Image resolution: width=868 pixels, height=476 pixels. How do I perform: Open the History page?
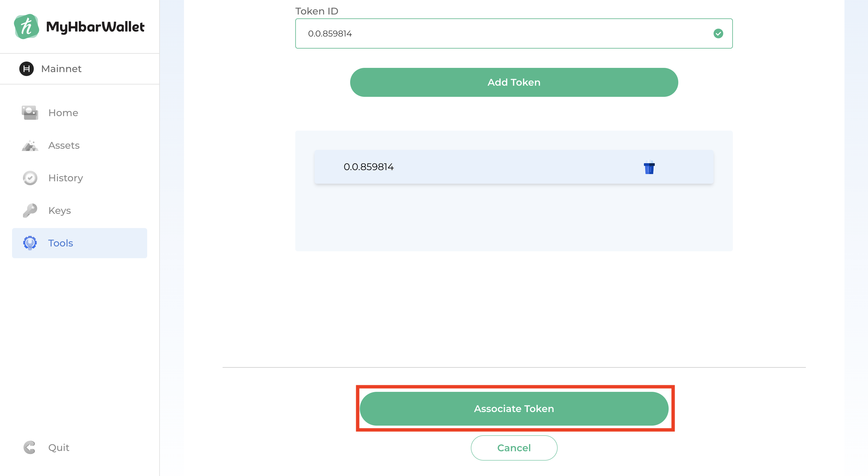point(65,178)
